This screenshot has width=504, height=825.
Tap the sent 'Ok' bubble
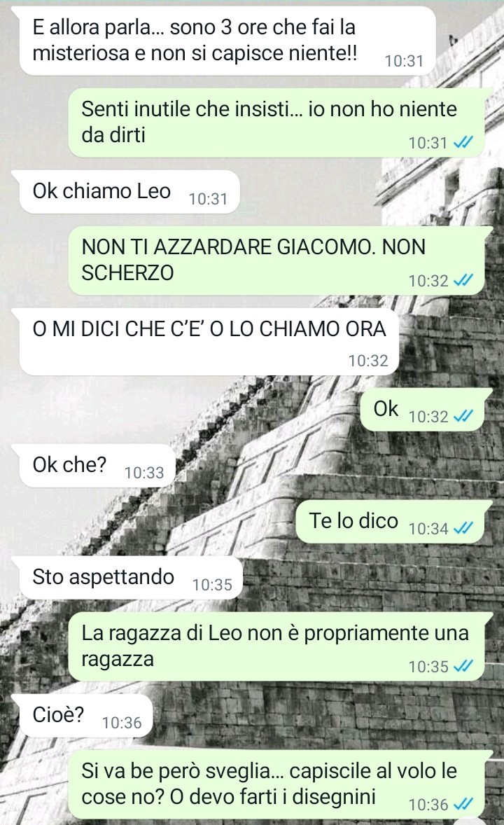pos(426,410)
